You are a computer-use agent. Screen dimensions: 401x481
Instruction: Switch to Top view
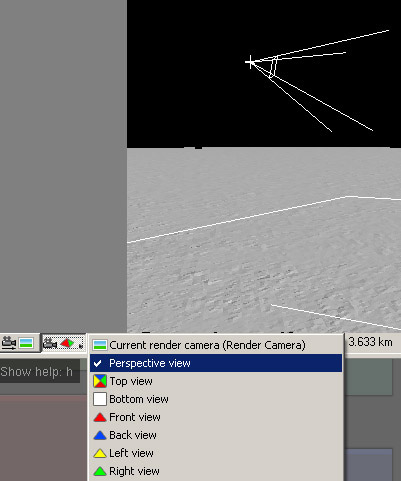pyautogui.click(x=216, y=381)
